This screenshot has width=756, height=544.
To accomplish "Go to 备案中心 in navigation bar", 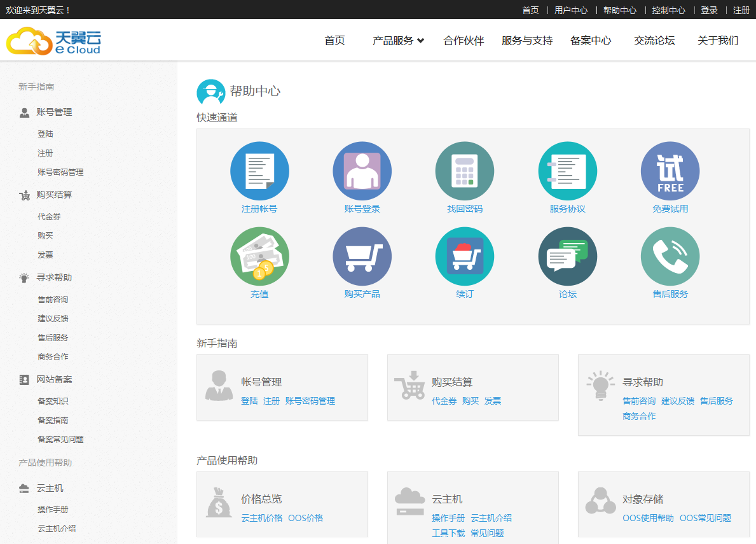I will coord(591,41).
